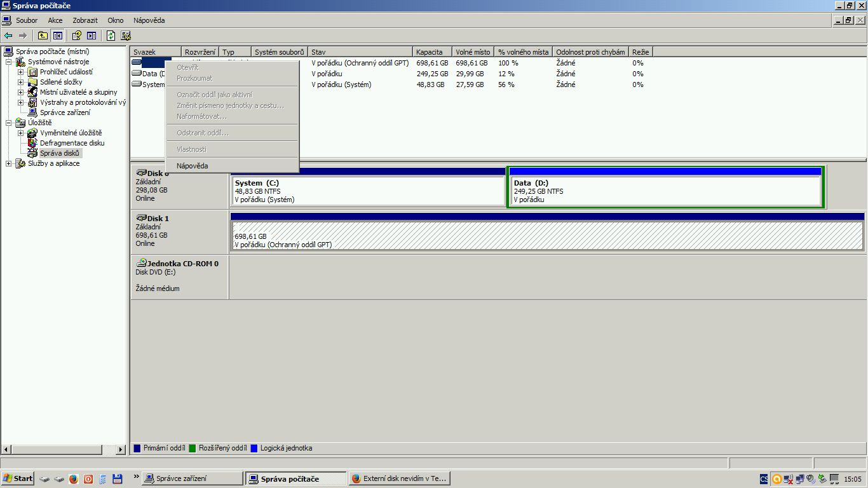Image resolution: width=868 pixels, height=488 pixels.
Task: Click the orange power quick launch icon
Action: point(88,478)
